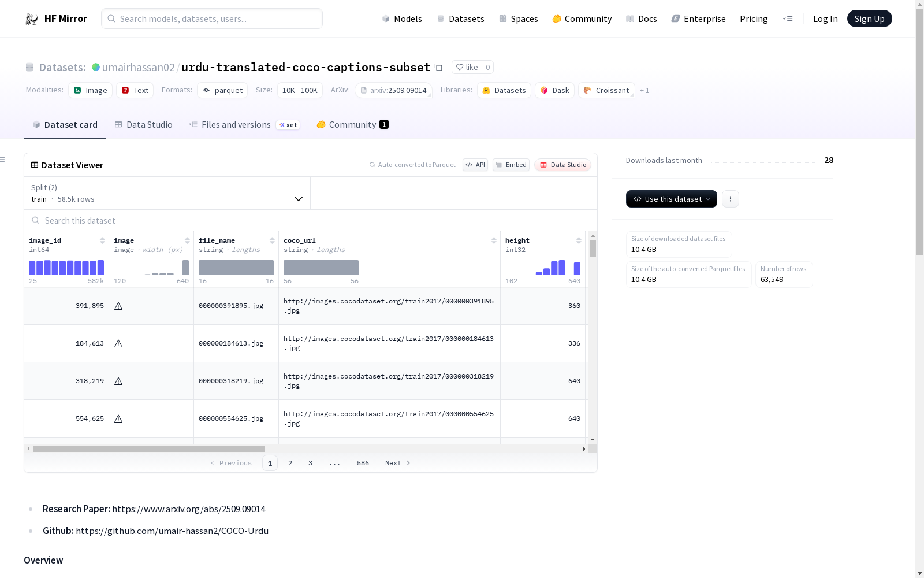This screenshot has width=924, height=578.
Task: Expand the Split train dropdown
Action: [x=167, y=193]
